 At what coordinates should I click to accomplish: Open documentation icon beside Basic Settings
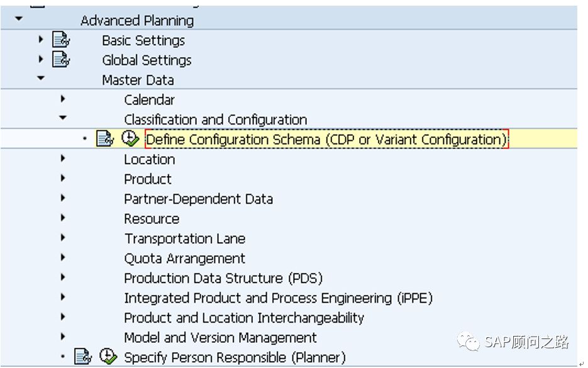tap(61, 40)
